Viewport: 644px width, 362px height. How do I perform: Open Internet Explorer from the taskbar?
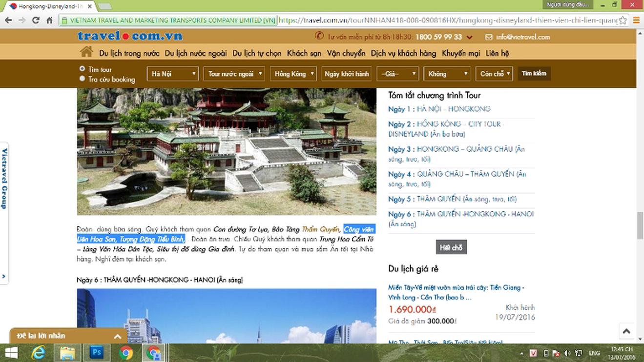pyautogui.click(x=39, y=352)
